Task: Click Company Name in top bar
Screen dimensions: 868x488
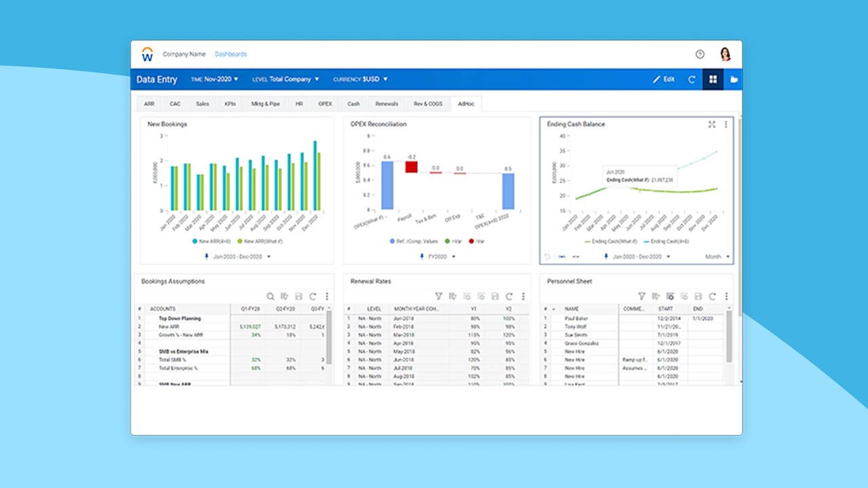Action: pyautogui.click(x=184, y=54)
